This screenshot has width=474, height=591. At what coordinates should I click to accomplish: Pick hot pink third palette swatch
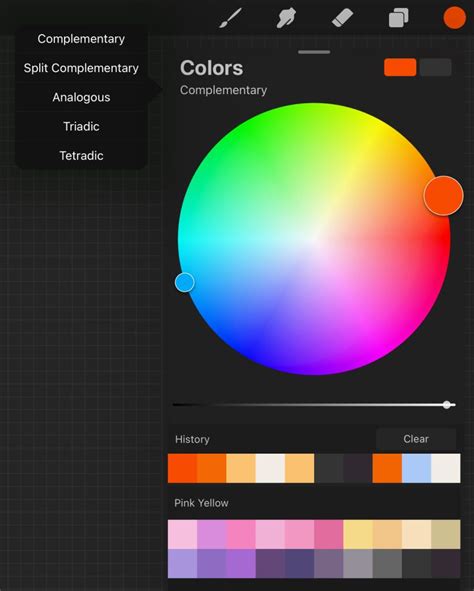click(x=241, y=534)
